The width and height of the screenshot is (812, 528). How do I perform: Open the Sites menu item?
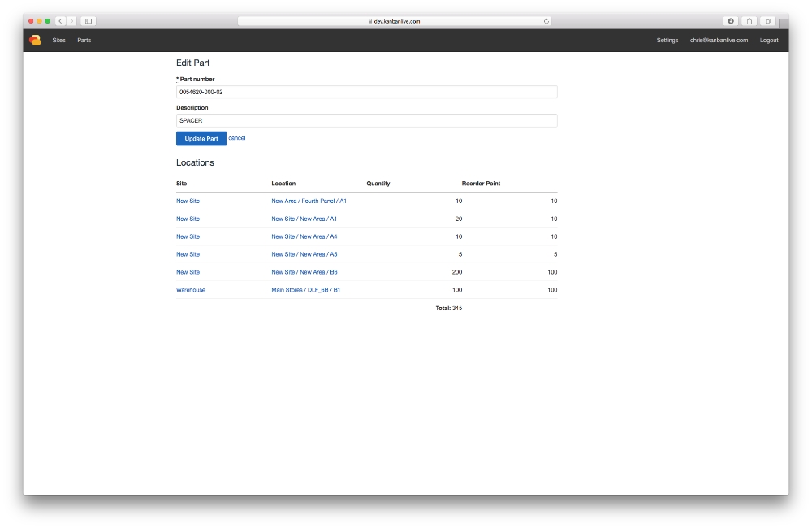pyautogui.click(x=59, y=41)
